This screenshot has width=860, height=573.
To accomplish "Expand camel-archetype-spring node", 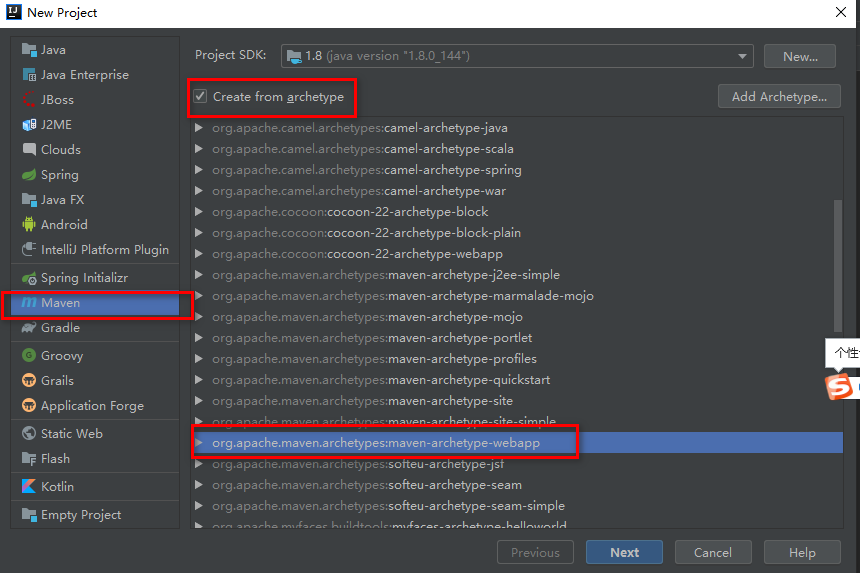I will (x=199, y=170).
